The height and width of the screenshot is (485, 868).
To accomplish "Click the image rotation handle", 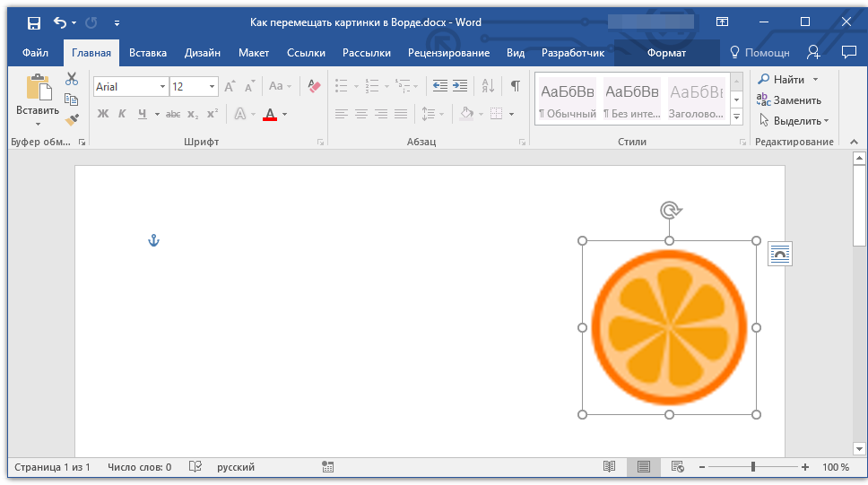I will pos(671,211).
